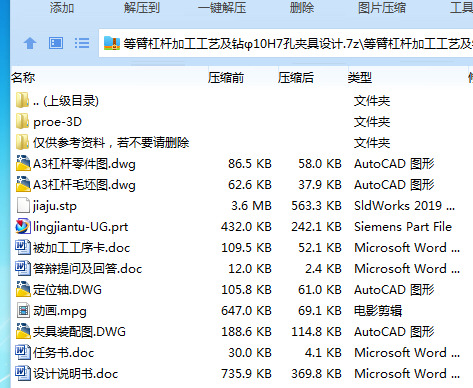Image resolution: width=473 pixels, height=388 pixels.
Task: Click the 图片压缩 toolbar button
Action: 382,7
